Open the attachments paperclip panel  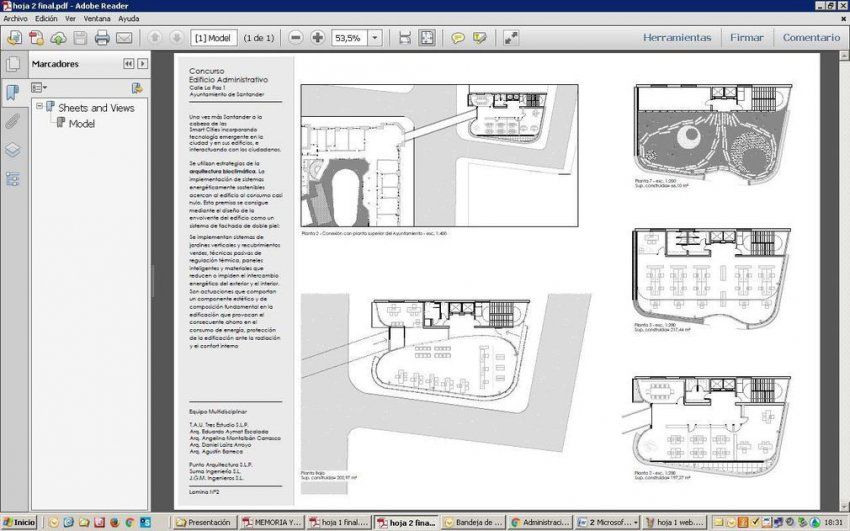click(13, 121)
